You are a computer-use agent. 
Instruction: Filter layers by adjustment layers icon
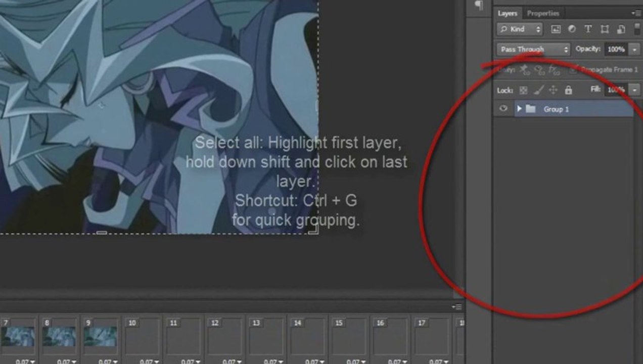click(572, 29)
